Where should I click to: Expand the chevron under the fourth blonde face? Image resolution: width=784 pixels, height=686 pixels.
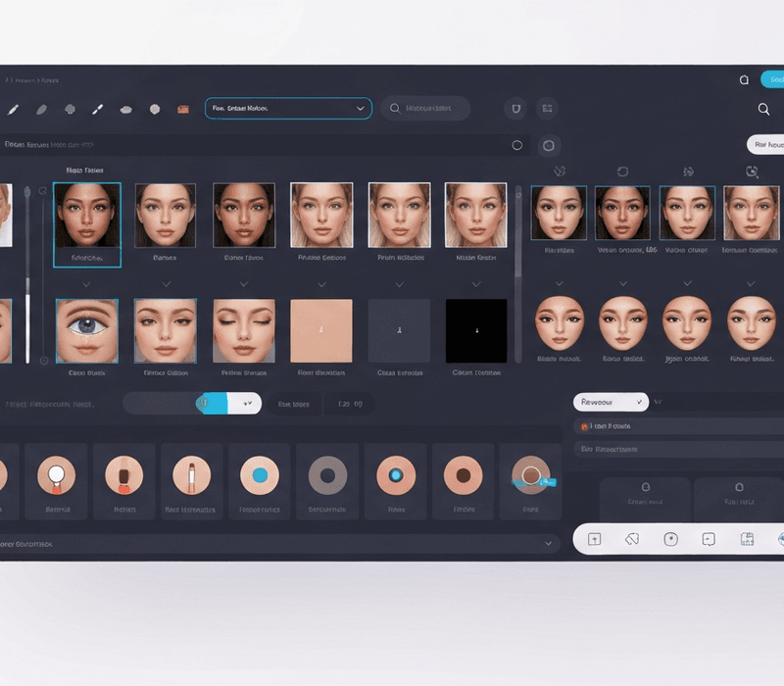click(322, 284)
